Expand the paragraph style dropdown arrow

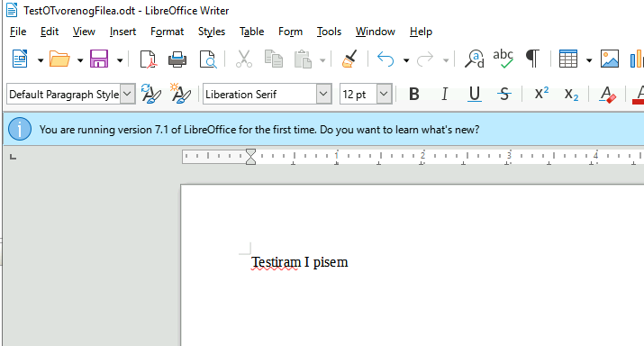tap(128, 95)
